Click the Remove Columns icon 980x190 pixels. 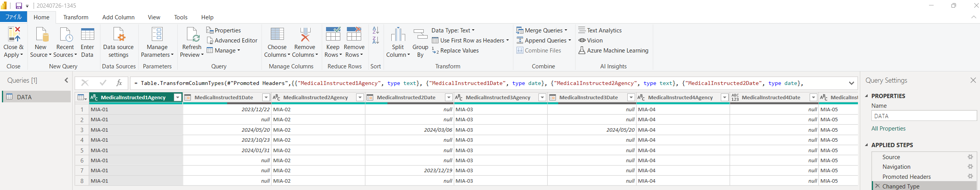305,34
